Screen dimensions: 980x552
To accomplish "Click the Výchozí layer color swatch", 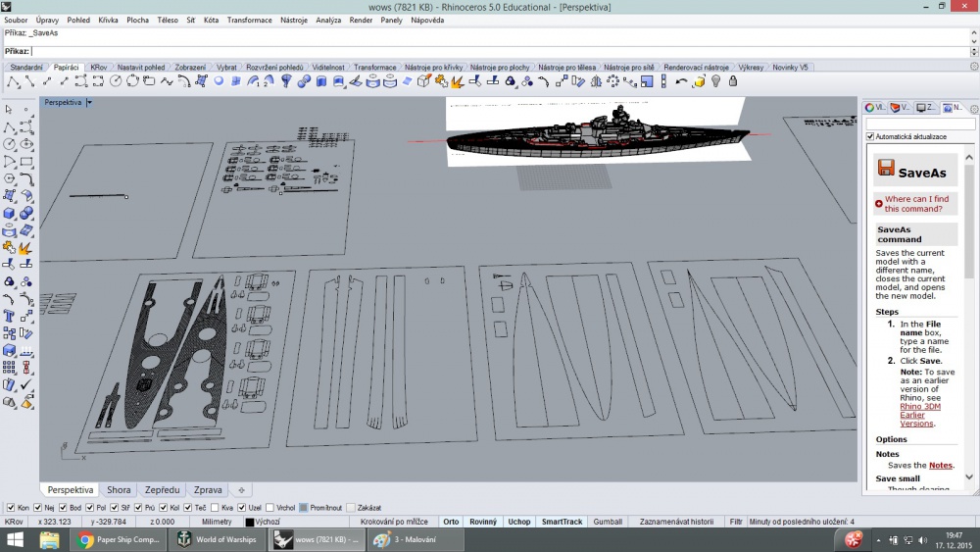I will pyautogui.click(x=249, y=522).
